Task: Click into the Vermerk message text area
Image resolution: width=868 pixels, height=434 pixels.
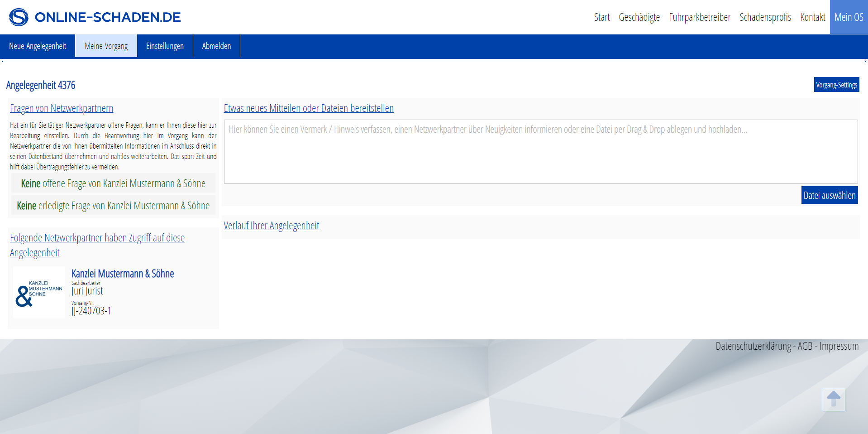Action: (540, 152)
